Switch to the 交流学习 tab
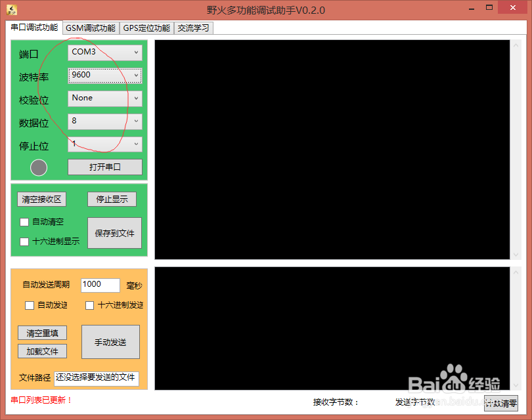 [x=193, y=28]
